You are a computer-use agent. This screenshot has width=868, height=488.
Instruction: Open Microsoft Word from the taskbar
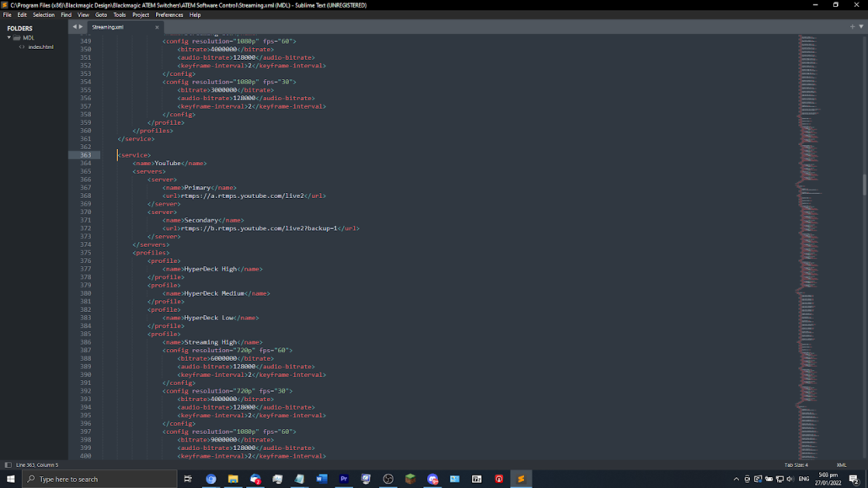tap(321, 479)
